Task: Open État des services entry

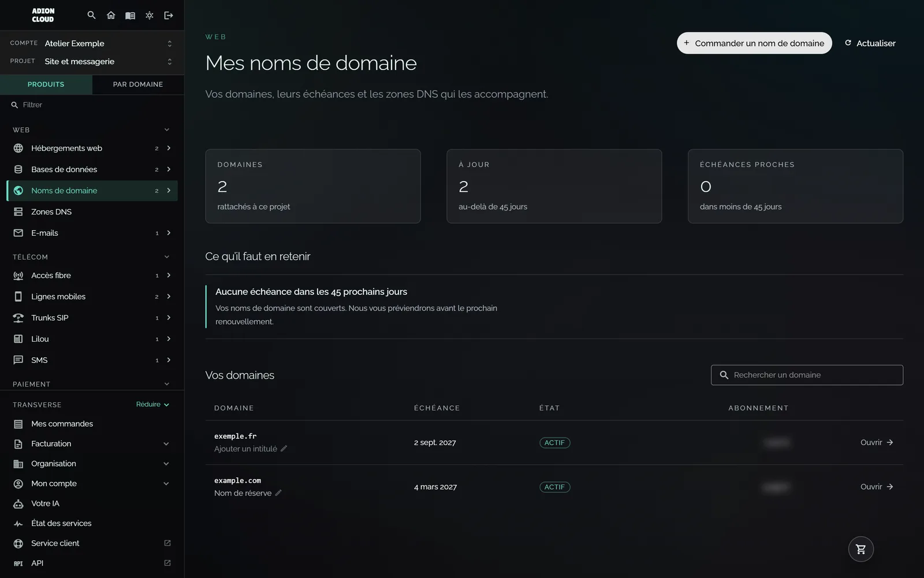Action: (x=92, y=524)
